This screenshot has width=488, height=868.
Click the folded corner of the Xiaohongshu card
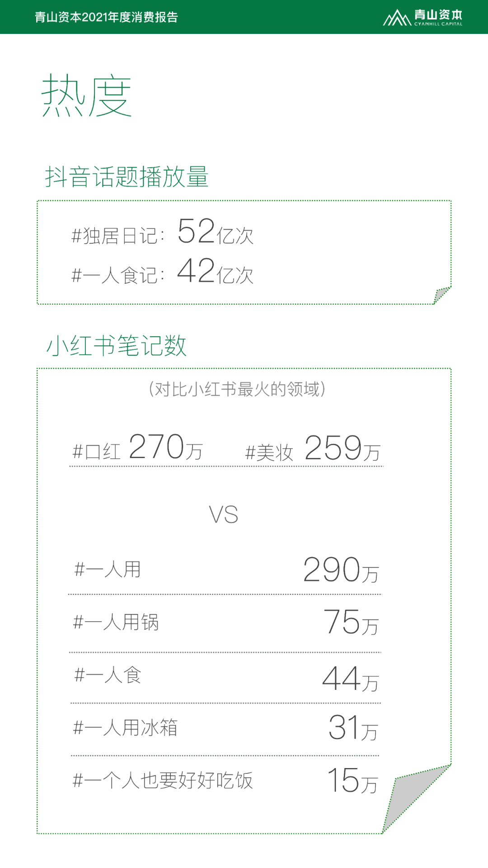tap(416, 798)
